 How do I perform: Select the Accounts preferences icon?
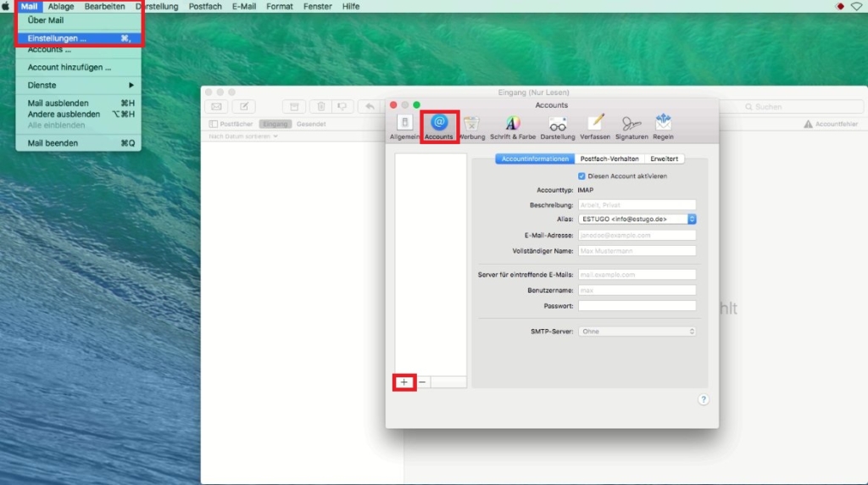[x=439, y=126]
